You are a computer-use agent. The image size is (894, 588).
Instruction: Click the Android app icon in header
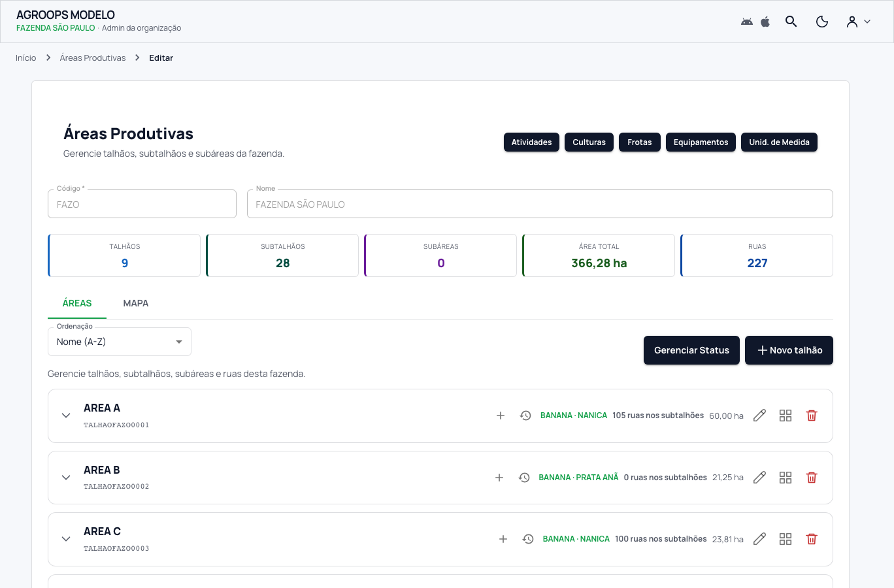point(747,22)
